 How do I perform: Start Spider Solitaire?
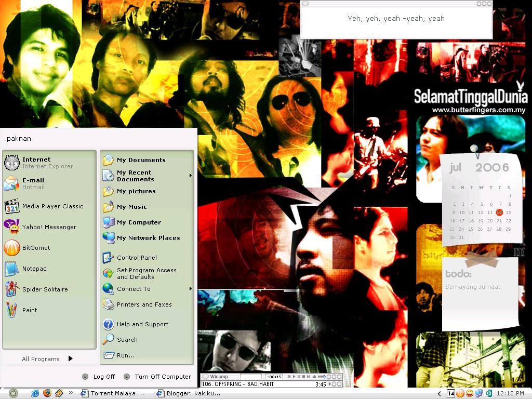pyautogui.click(x=49, y=289)
